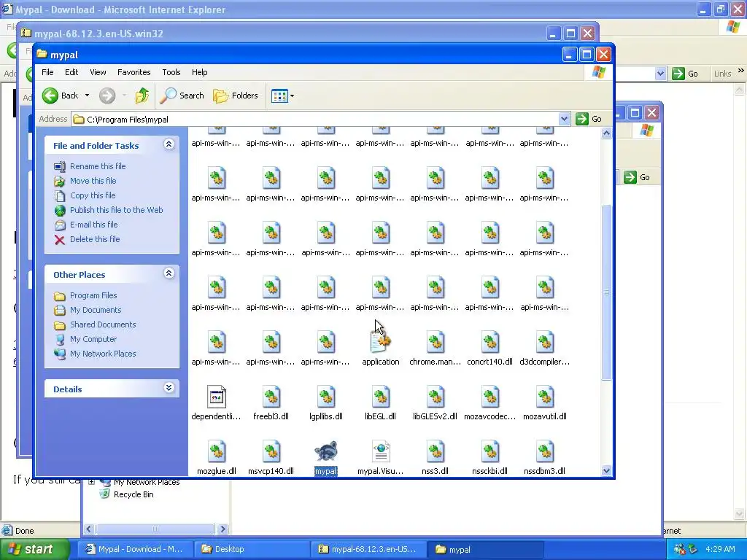Open the Help menu

(200, 72)
